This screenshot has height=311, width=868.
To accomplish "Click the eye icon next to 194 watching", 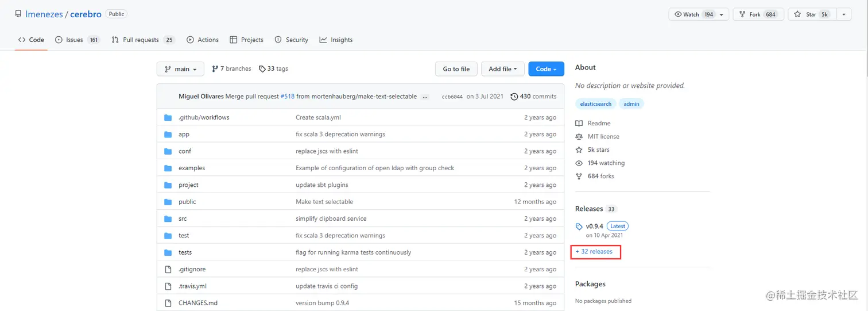I will point(579,163).
